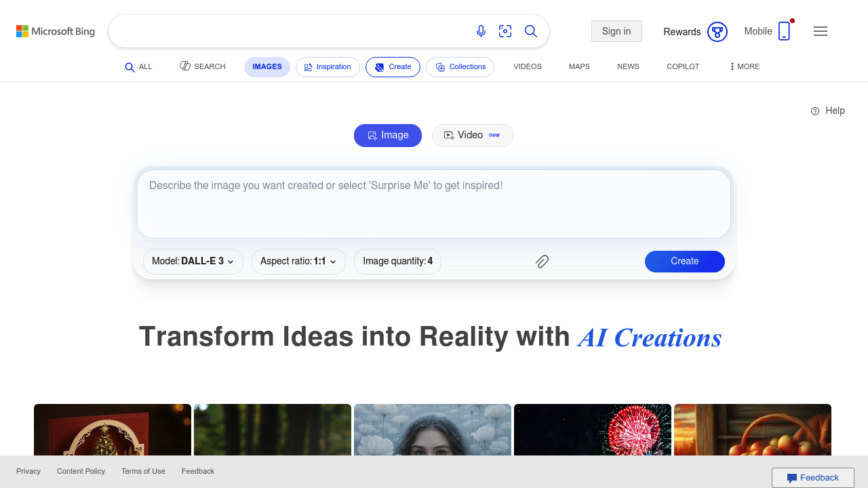Click the paperclip attach image icon
This screenshot has height=488, width=868.
click(542, 262)
